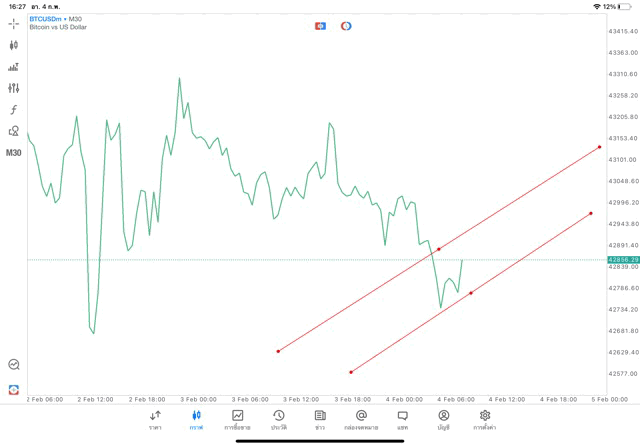Open the M30 timeframe selector

tap(14, 153)
